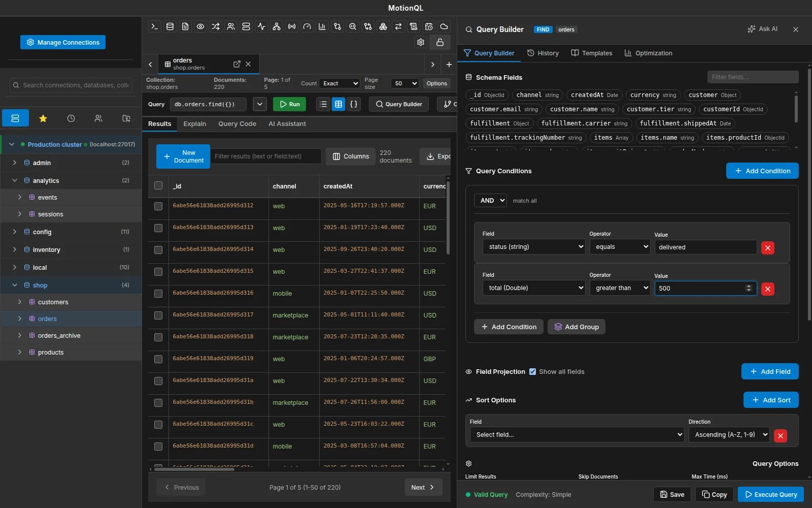Switch results to list view icon
Image resolution: width=812 pixels, height=508 pixels.
click(323, 104)
